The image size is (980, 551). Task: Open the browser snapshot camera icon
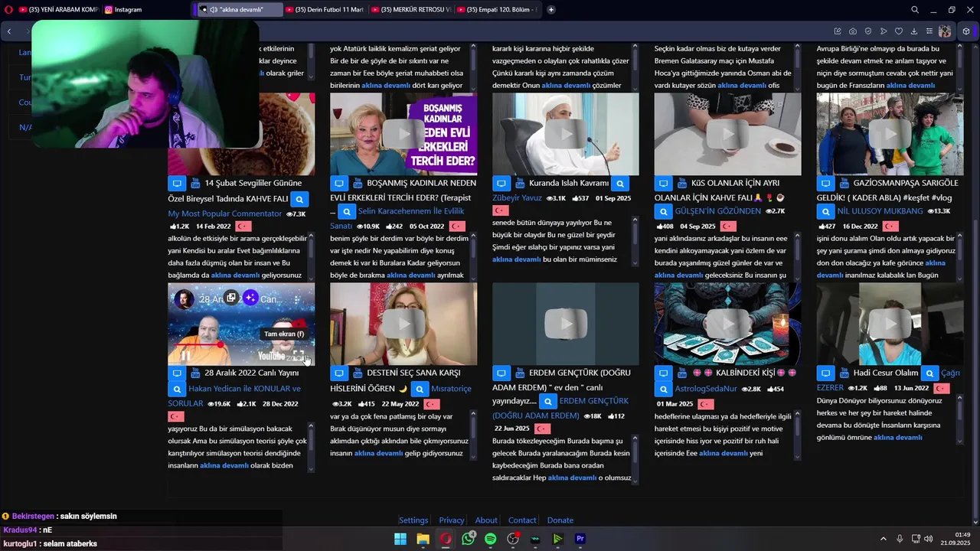853,31
